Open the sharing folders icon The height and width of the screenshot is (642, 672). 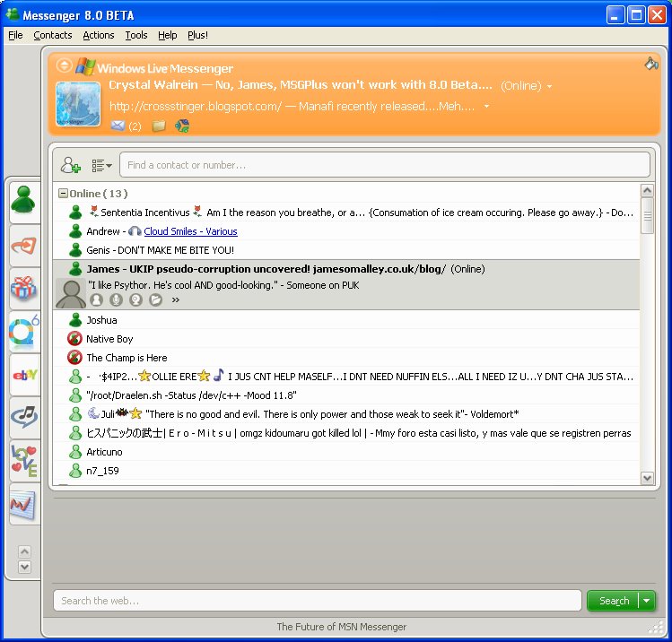(x=159, y=126)
